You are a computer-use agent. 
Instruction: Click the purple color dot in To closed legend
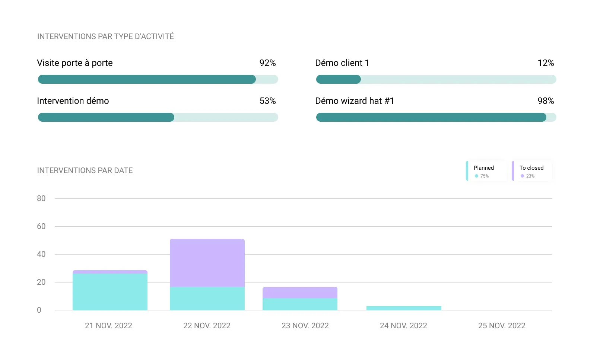(523, 176)
